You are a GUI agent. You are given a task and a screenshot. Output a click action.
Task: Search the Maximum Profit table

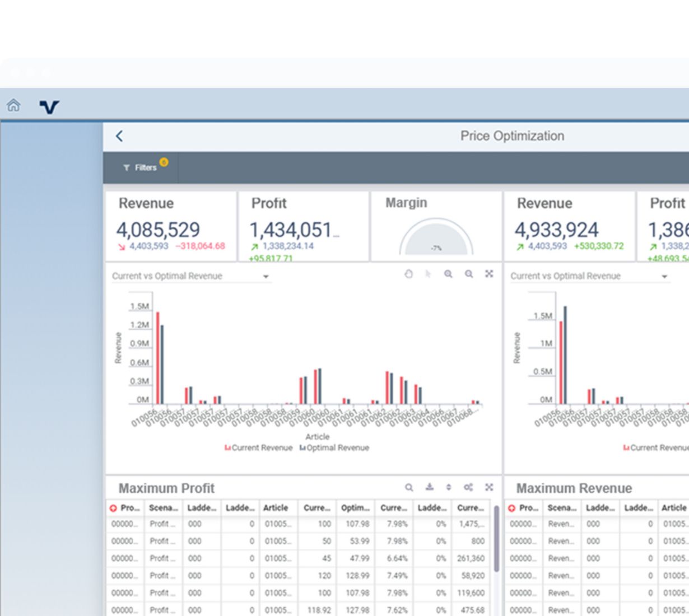[409, 487]
